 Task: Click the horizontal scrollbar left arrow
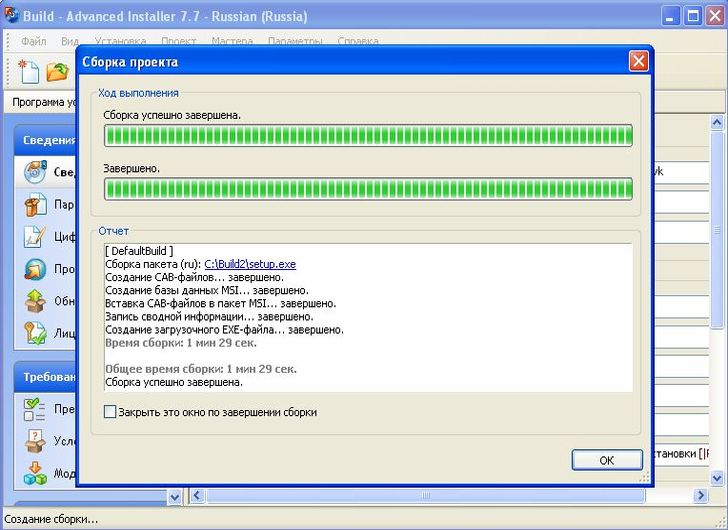point(197,496)
